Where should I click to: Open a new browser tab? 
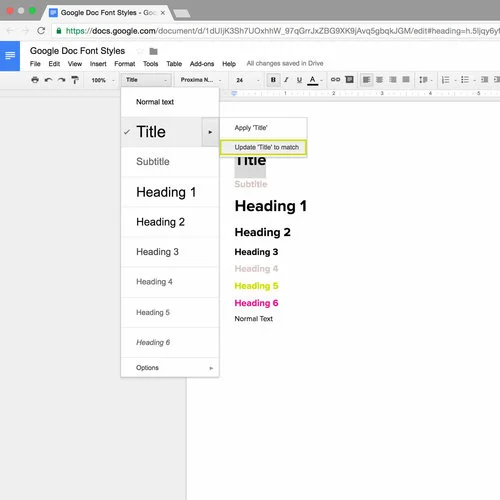(182, 14)
